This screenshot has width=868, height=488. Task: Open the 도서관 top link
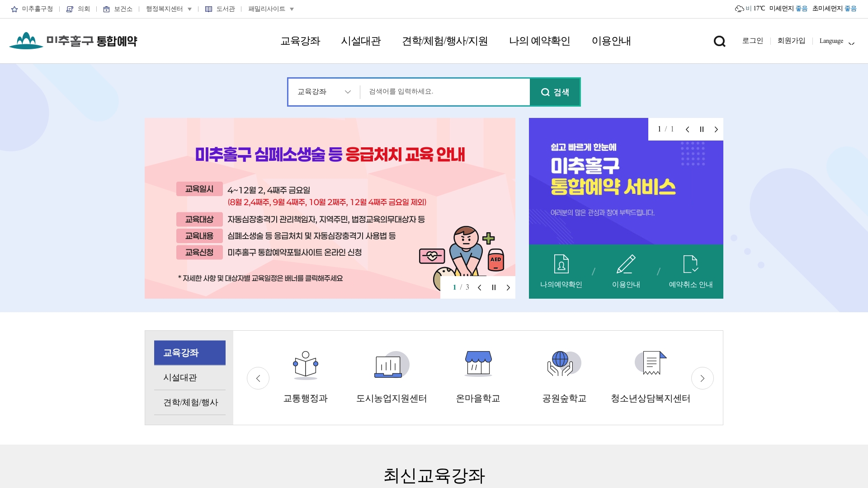coord(220,9)
